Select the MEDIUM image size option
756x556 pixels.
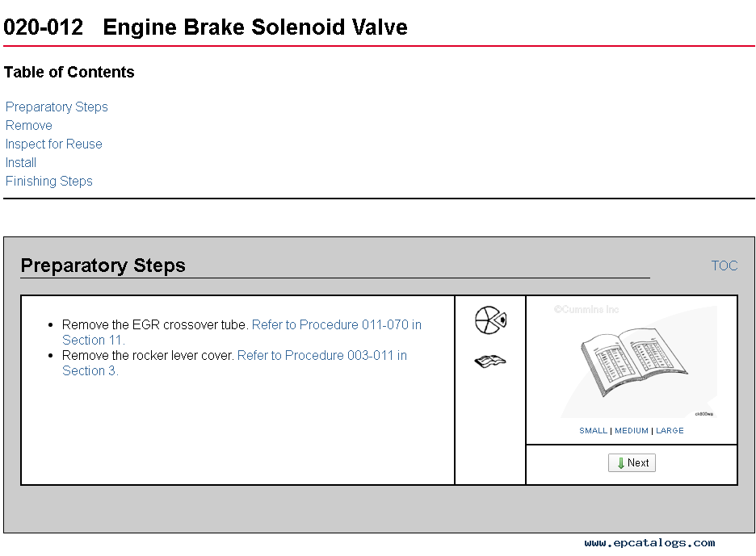632,430
